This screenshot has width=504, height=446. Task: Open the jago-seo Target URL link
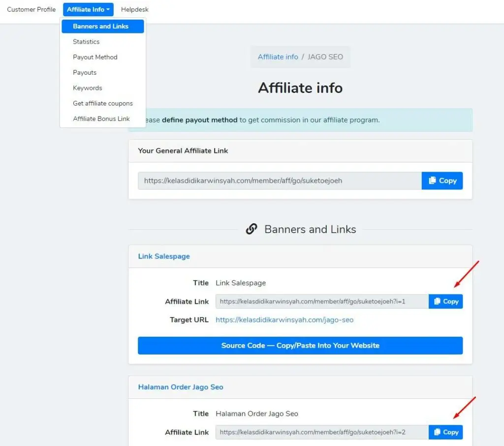click(x=284, y=320)
